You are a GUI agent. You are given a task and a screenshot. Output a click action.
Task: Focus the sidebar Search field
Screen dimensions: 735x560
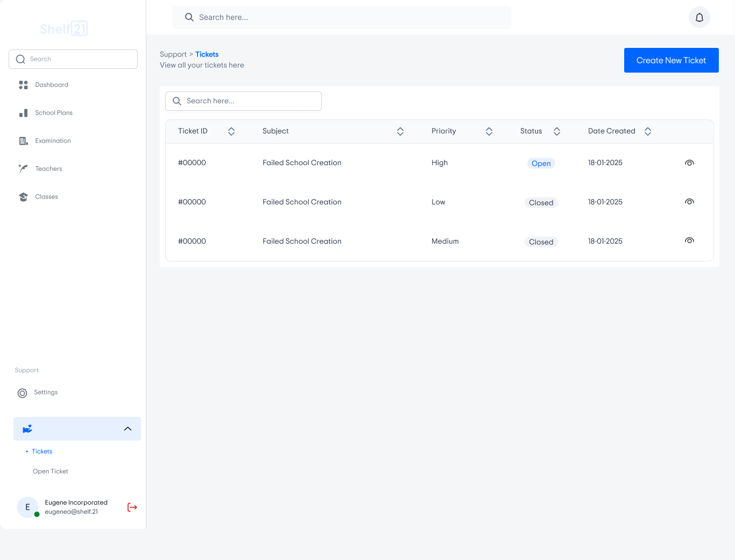pos(73,59)
